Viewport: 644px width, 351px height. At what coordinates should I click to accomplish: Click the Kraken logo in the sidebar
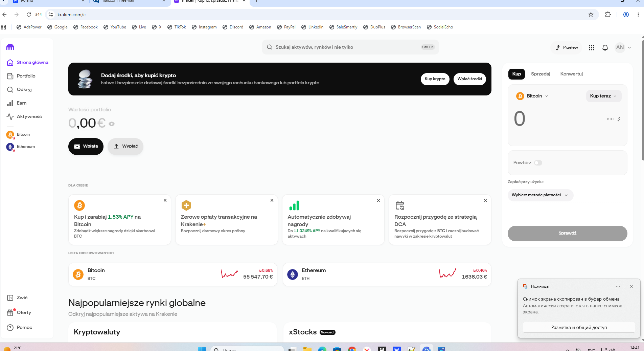(10, 47)
